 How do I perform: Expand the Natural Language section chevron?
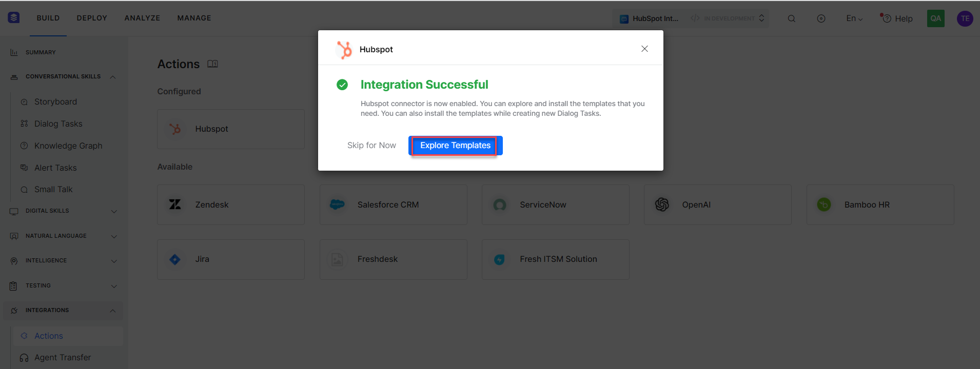(114, 236)
